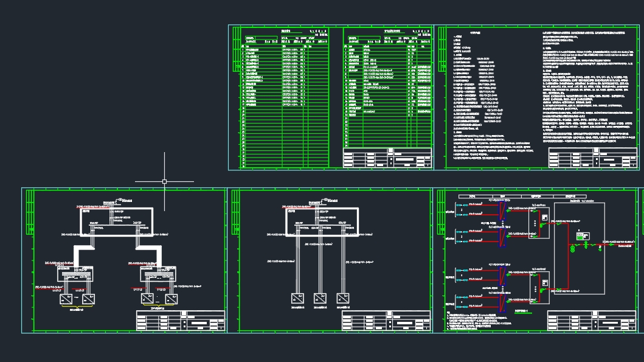Click the green meter symbol inside the cabinet outline
The image size is (644, 362).
pyautogui.click(x=583, y=236)
